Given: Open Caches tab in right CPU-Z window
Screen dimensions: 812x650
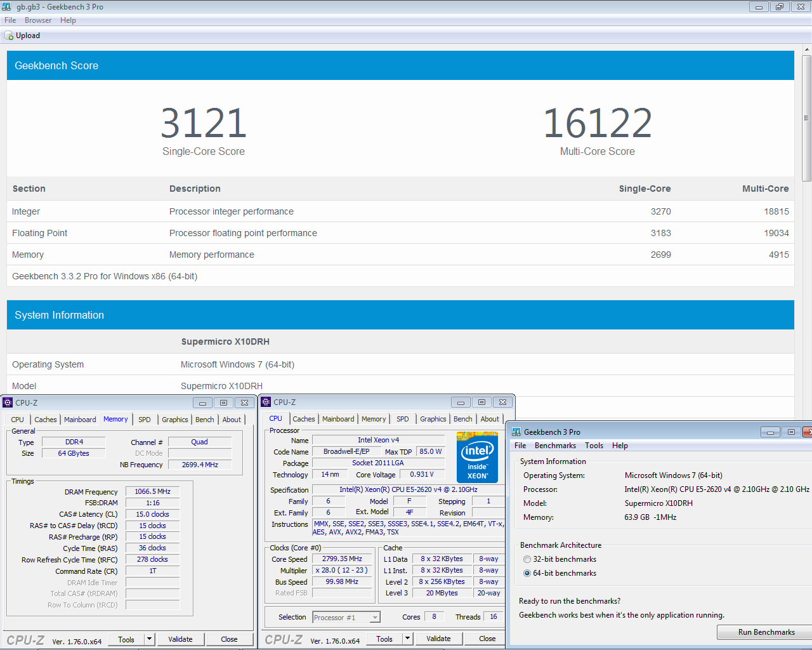Looking at the screenshot, I should [303, 419].
